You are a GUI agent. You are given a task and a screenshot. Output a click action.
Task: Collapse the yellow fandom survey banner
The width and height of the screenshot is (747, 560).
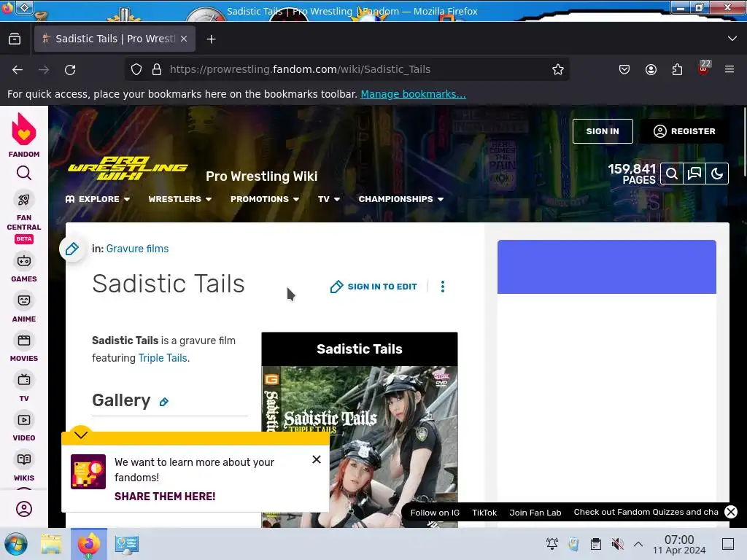tap(81, 435)
